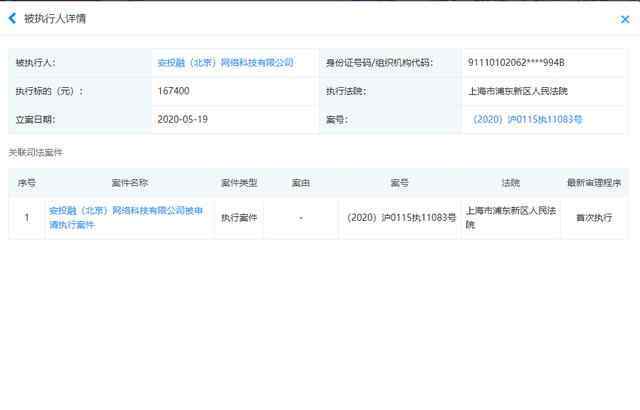Screen dimensions: 640x410
Task: Select the 首次执行 cell in row 1
Action: pyautogui.click(x=594, y=218)
